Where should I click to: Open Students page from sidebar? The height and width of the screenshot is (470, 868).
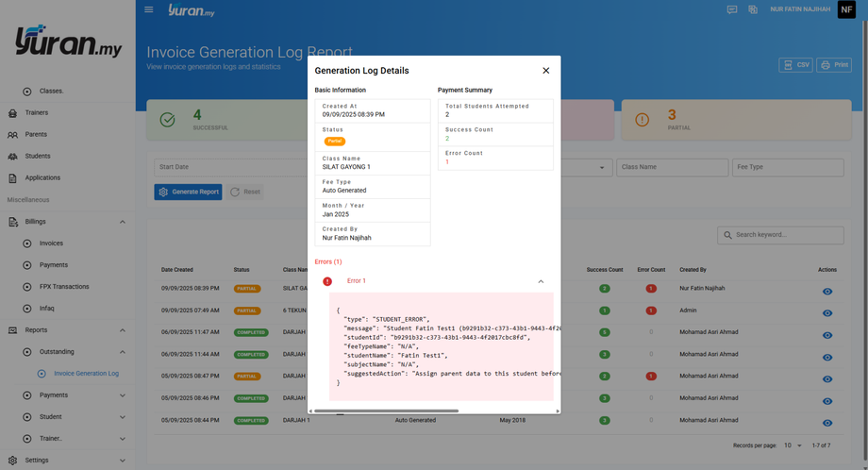[x=38, y=156]
